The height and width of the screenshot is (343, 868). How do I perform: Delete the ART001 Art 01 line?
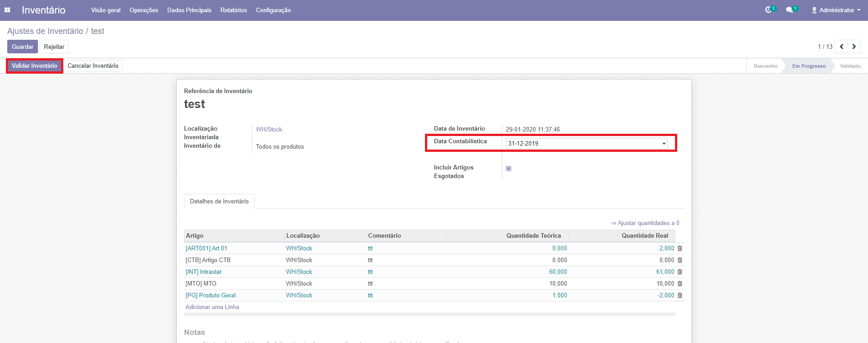(x=679, y=249)
